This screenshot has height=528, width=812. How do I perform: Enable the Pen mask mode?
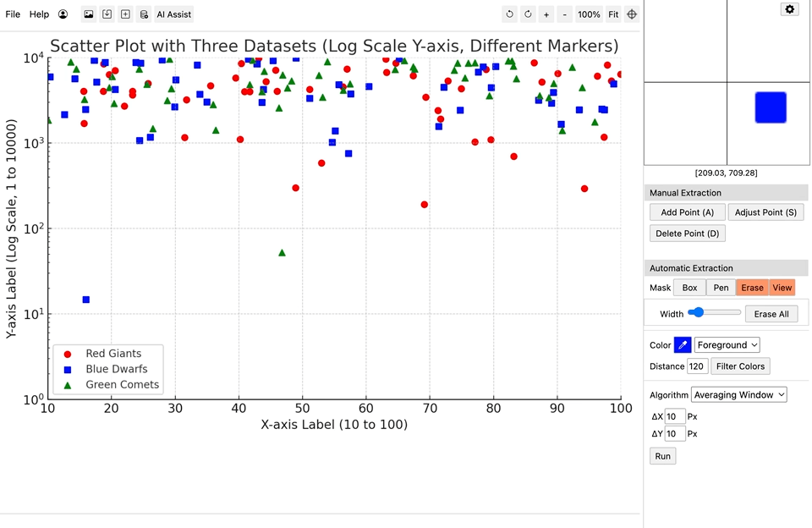[x=721, y=288]
